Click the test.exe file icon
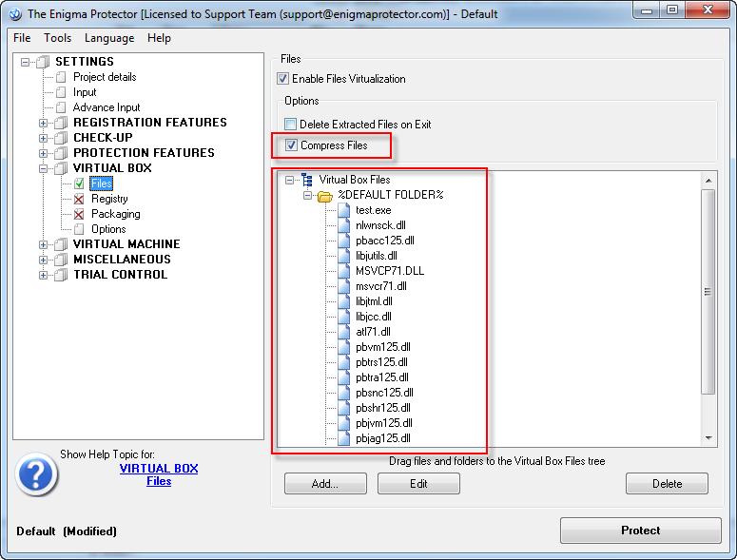The width and height of the screenshot is (737, 560). click(344, 210)
